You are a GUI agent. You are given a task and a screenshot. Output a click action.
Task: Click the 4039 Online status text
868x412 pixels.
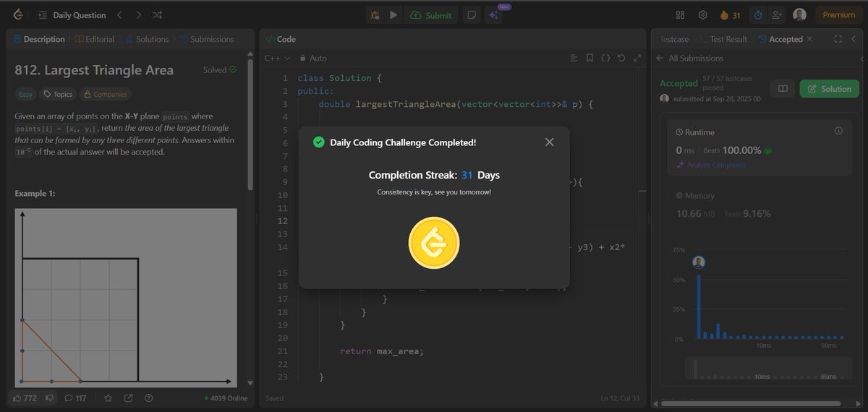pos(226,398)
